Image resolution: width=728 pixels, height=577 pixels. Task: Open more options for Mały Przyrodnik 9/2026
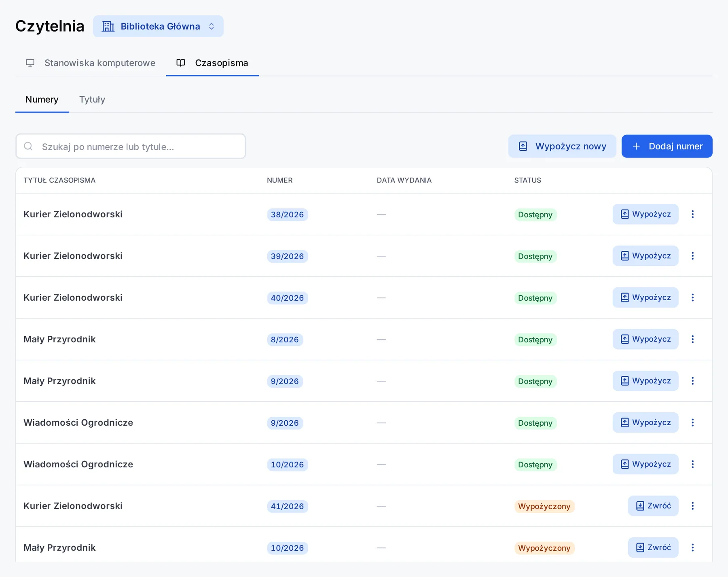pyautogui.click(x=692, y=381)
